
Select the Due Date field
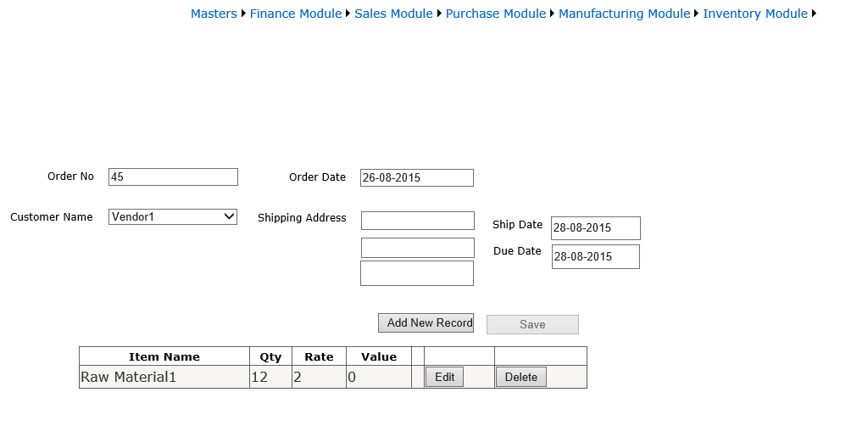(x=595, y=257)
